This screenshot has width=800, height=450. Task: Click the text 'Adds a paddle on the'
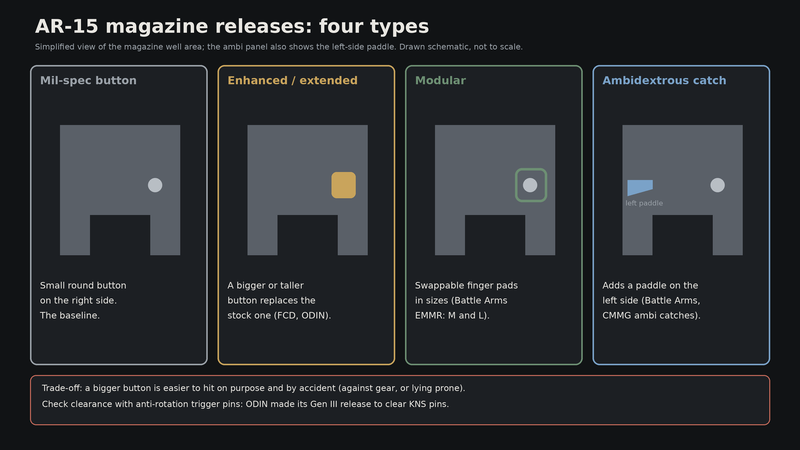click(x=650, y=286)
